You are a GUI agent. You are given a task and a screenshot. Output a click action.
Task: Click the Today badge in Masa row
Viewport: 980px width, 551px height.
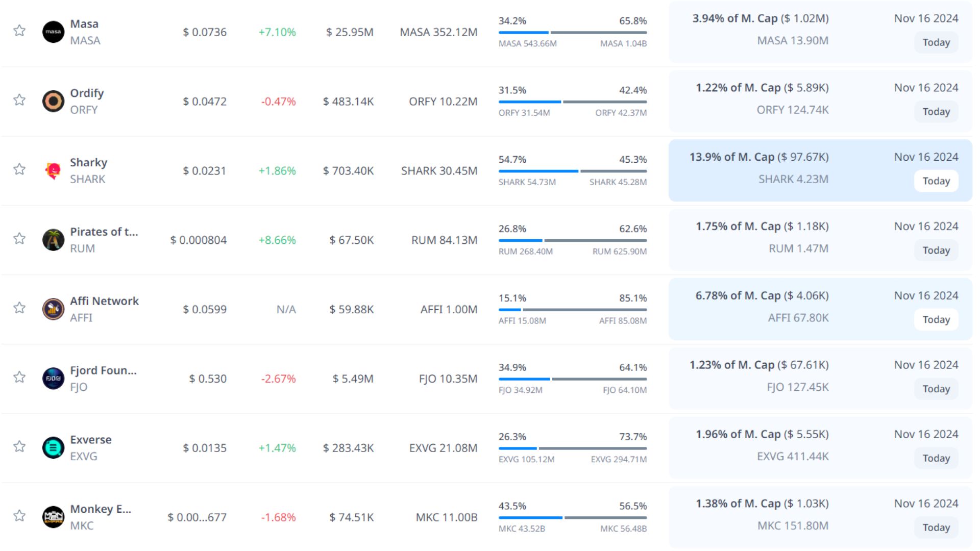(936, 42)
